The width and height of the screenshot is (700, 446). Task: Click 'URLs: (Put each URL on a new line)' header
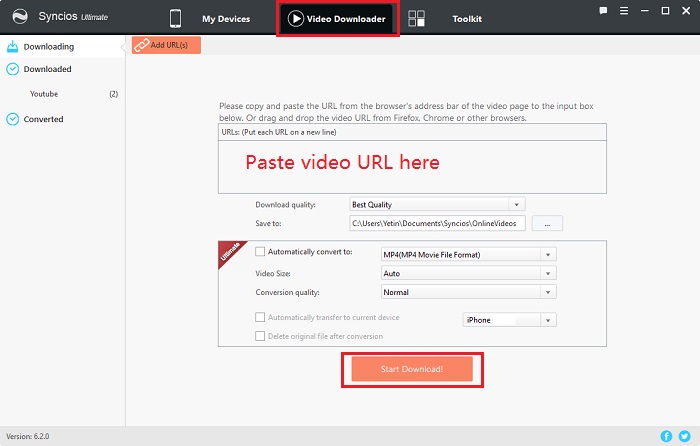pos(279,132)
